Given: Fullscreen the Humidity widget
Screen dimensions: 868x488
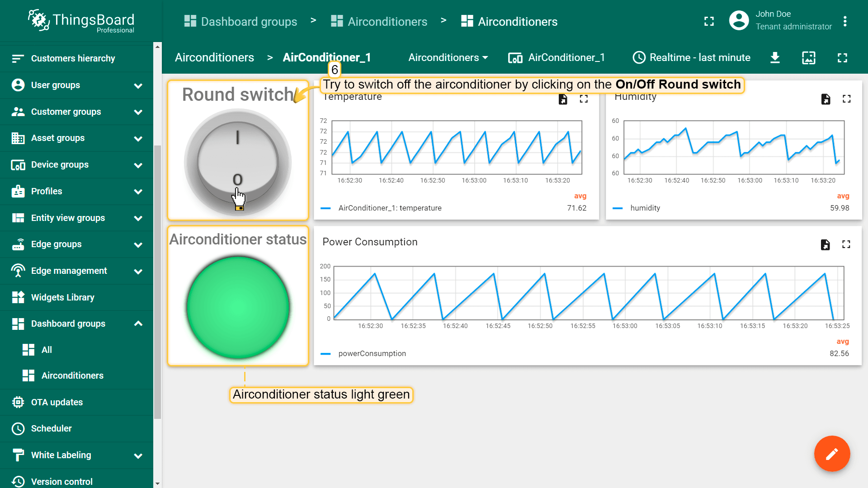Looking at the screenshot, I should point(847,99).
